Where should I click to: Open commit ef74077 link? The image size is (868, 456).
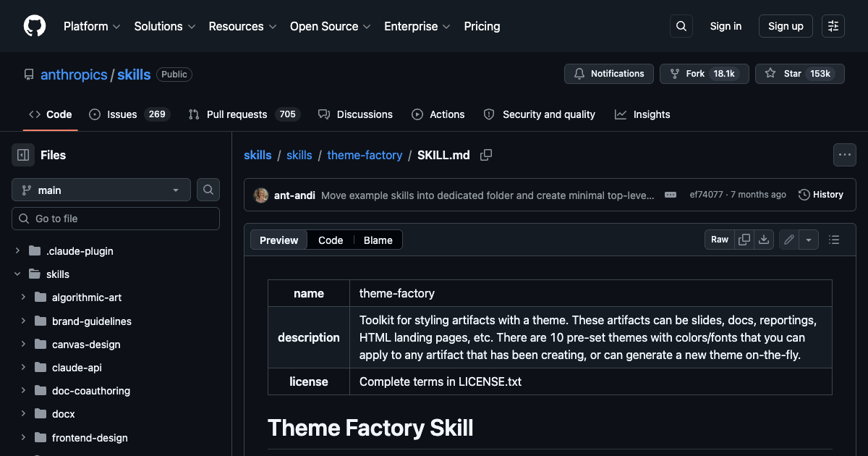click(706, 195)
